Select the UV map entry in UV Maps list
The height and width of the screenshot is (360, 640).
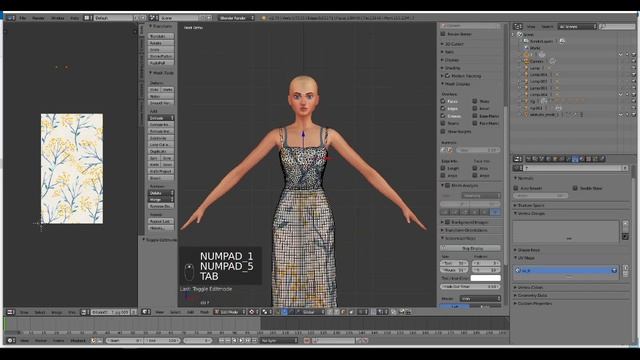click(566, 270)
